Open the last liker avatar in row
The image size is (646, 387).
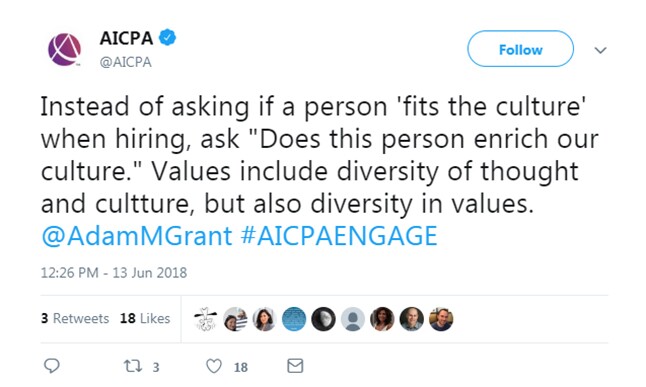pyautogui.click(x=441, y=319)
